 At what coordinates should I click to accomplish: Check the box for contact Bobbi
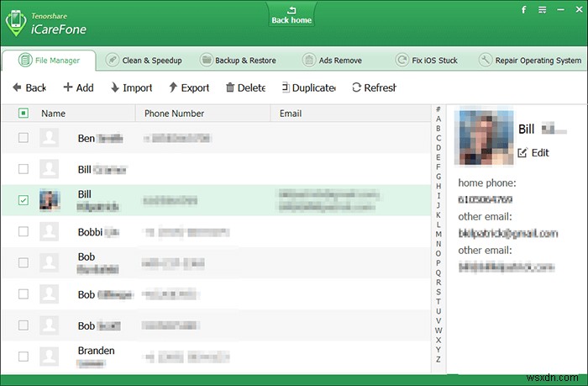pos(24,231)
